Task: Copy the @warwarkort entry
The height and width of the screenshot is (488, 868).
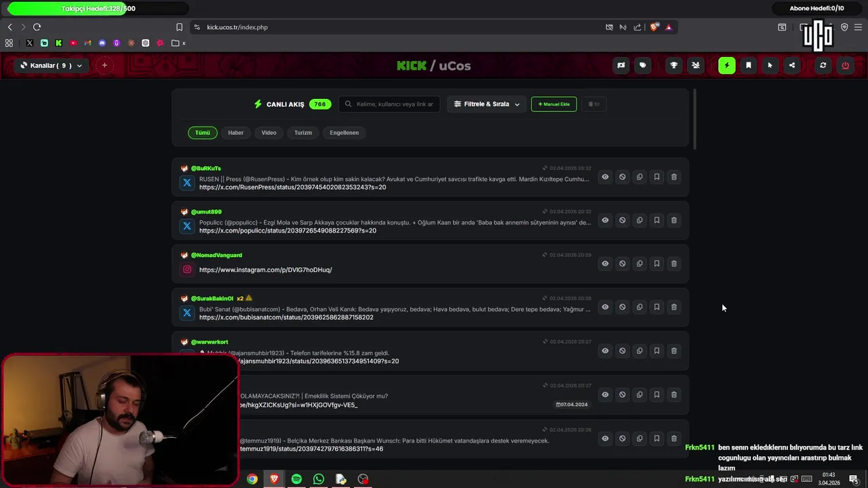Action: point(639,351)
